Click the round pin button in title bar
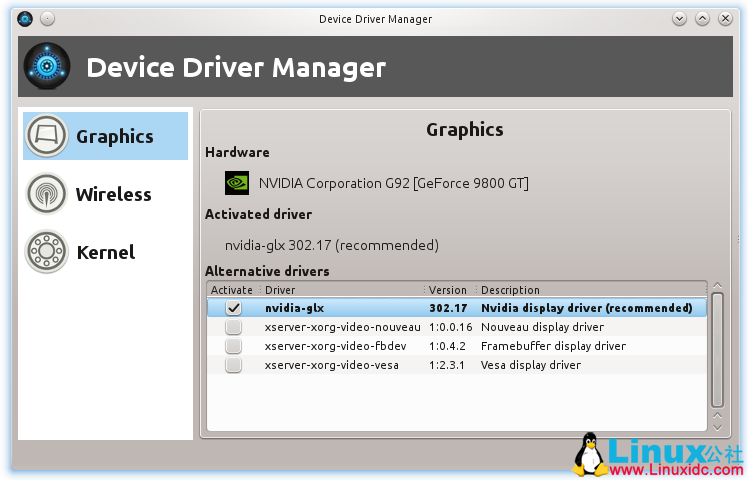Image resolution: width=748 pixels, height=480 pixels. click(x=47, y=19)
